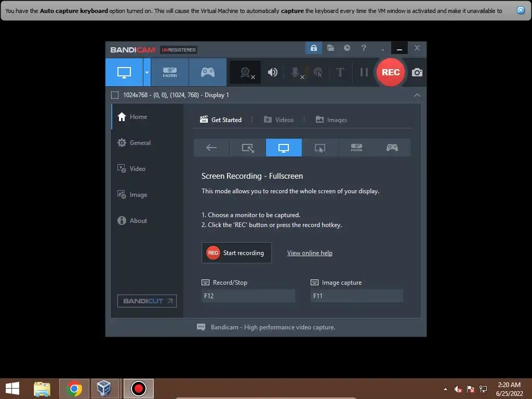Image resolution: width=532 pixels, height=399 pixels.
Task: Open VirtualBox from the taskbar
Action: coord(104,389)
